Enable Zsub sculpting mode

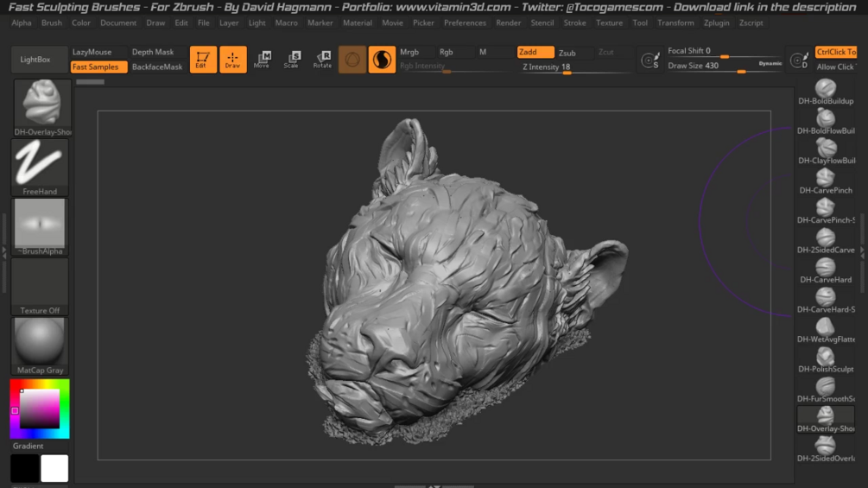(x=567, y=53)
